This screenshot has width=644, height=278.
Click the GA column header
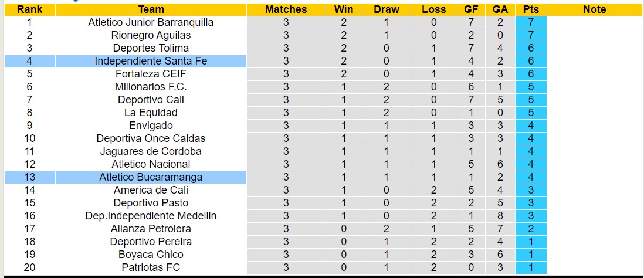pos(500,9)
